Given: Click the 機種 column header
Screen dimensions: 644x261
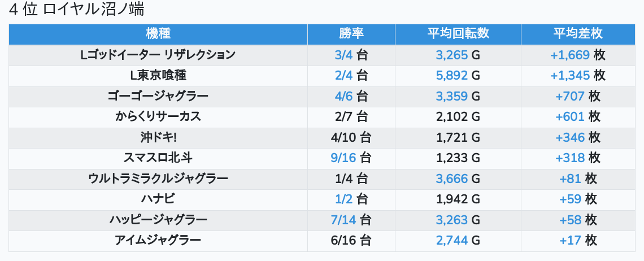Looking at the screenshot, I should pyautogui.click(x=158, y=34).
